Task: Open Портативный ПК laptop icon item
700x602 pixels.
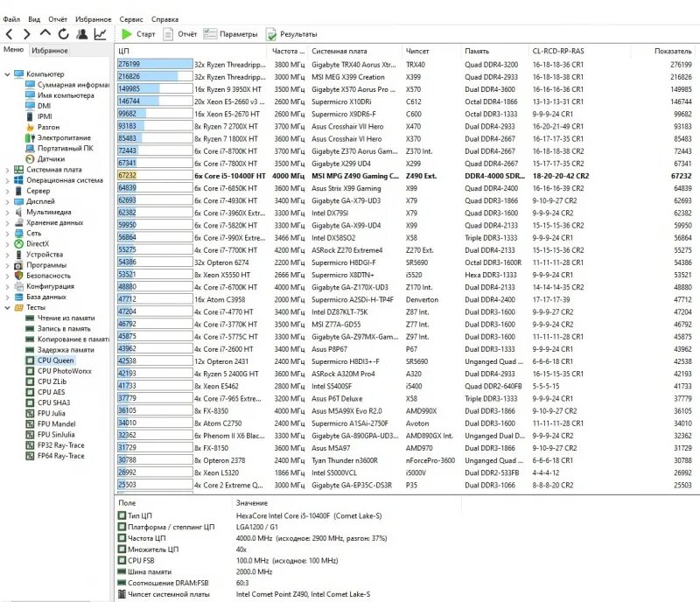Action: click(x=30, y=148)
